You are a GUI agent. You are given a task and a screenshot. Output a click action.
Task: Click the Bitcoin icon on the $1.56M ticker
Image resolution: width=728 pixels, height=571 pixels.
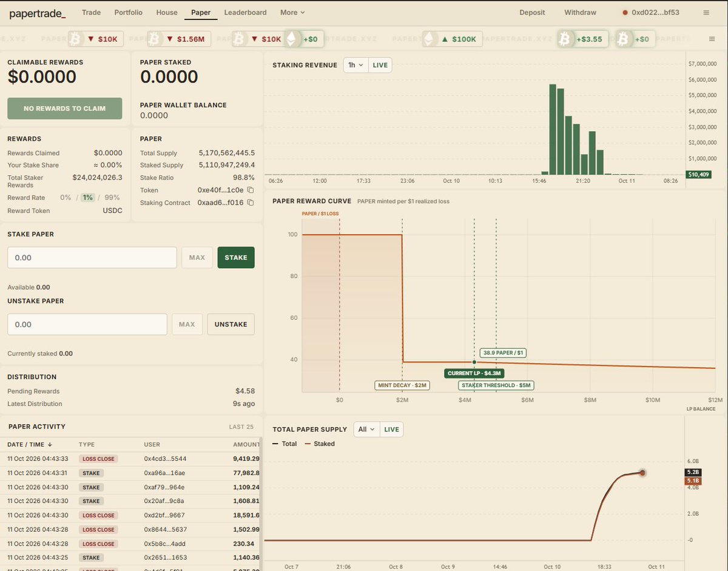pos(155,39)
